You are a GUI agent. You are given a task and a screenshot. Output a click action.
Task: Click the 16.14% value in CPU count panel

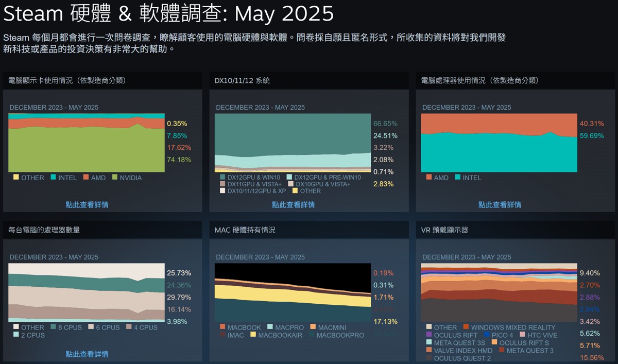pos(179,309)
